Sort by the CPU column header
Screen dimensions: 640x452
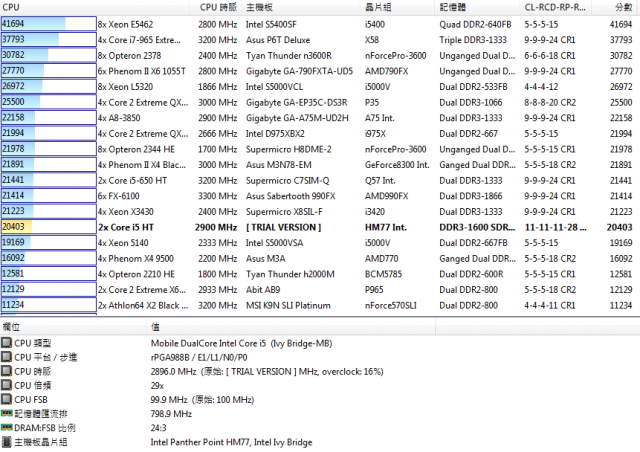coord(95,7)
